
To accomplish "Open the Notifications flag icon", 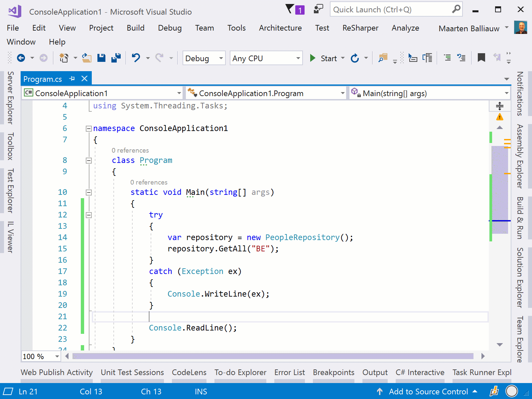I will coord(290,9).
